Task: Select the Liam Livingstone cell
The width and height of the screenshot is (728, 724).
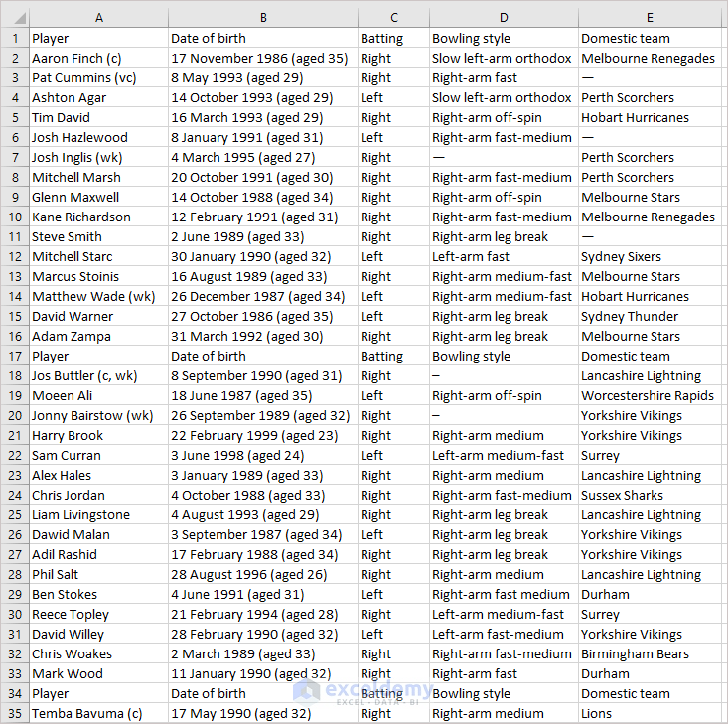Action: [98, 515]
